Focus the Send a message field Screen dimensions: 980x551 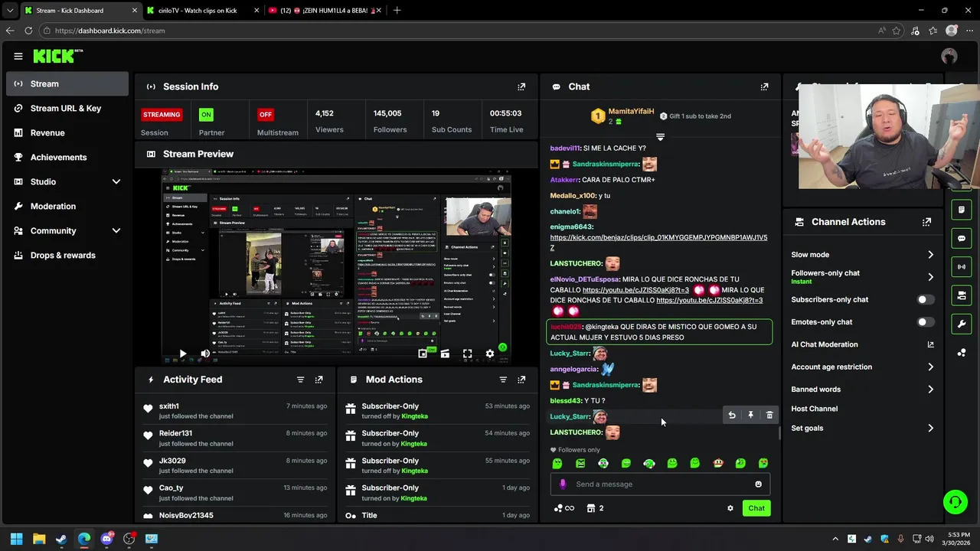660,484
